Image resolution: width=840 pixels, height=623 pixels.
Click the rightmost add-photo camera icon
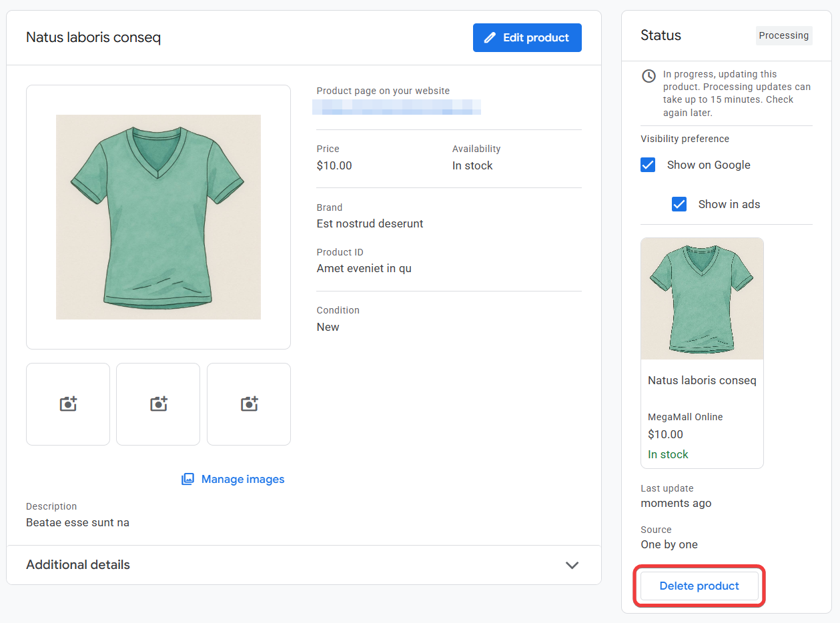249,404
